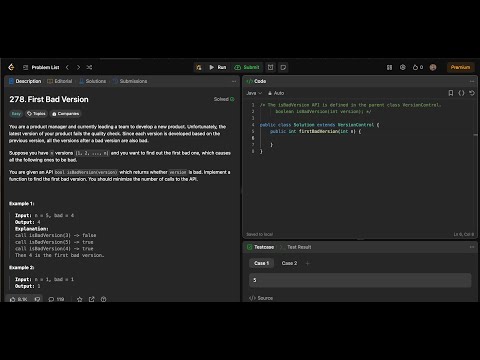Run the code
This screenshot has height=360, width=480.
218,67
